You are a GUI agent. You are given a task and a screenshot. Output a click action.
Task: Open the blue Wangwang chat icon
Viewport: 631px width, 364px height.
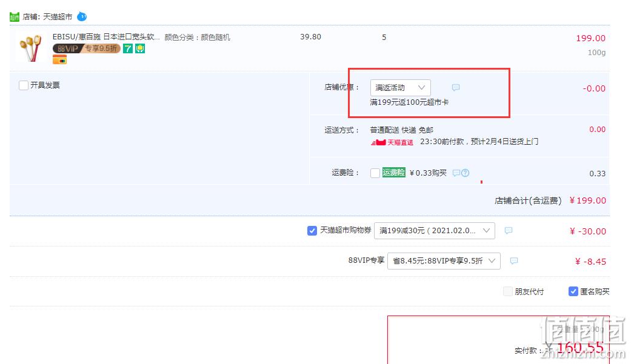(x=82, y=16)
